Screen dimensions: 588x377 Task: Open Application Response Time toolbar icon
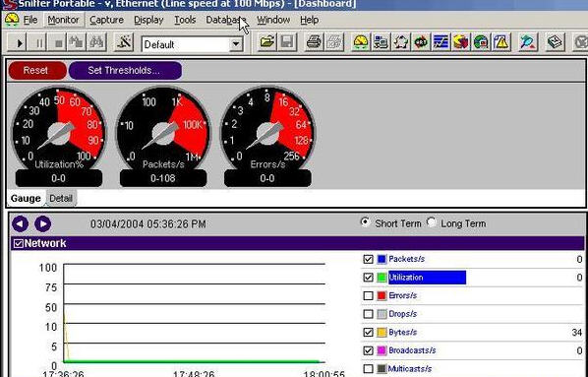click(x=421, y=42)
